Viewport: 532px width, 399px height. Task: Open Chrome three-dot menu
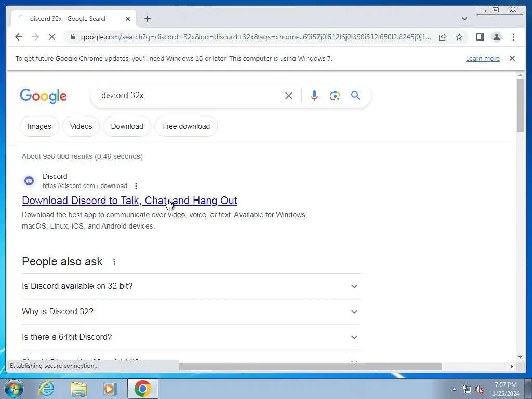[x=513, y=37]
